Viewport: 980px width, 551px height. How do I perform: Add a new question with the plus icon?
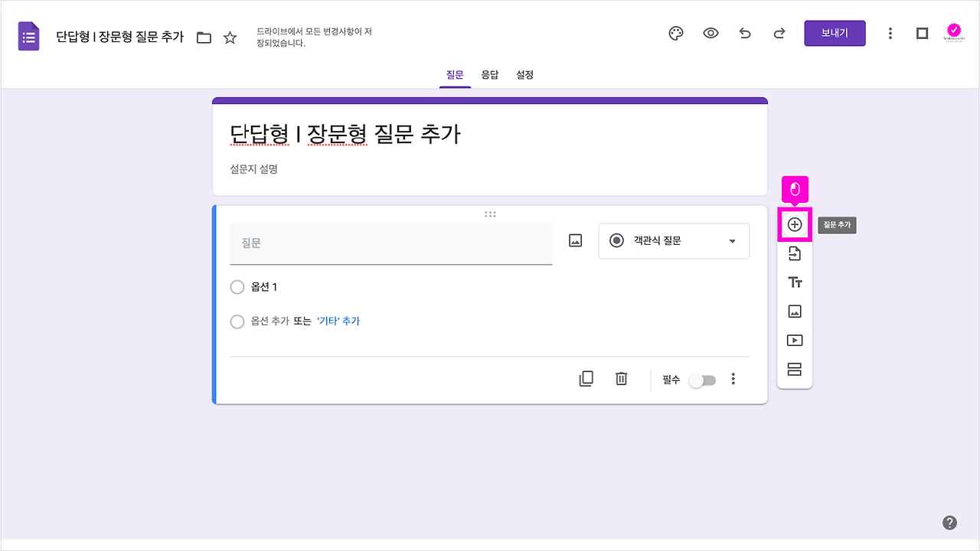click(x=795, y=224)
